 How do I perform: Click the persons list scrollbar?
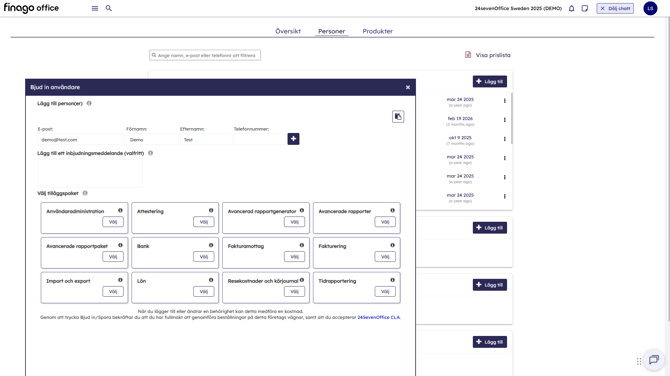(x=511, y=119)
